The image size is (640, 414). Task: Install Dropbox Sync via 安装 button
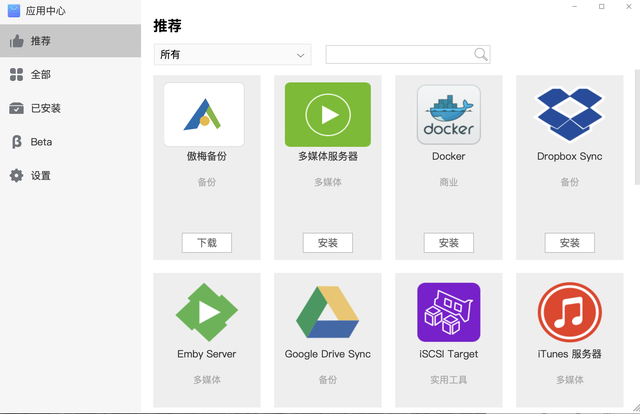[569, 243]
